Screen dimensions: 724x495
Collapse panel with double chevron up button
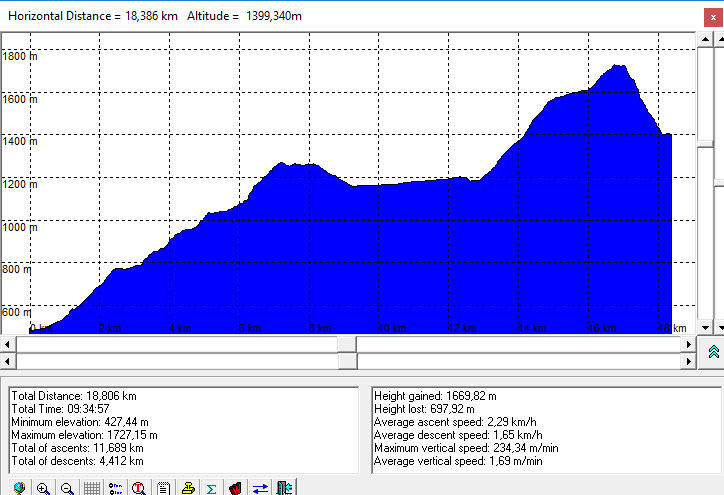click(713, 351)
